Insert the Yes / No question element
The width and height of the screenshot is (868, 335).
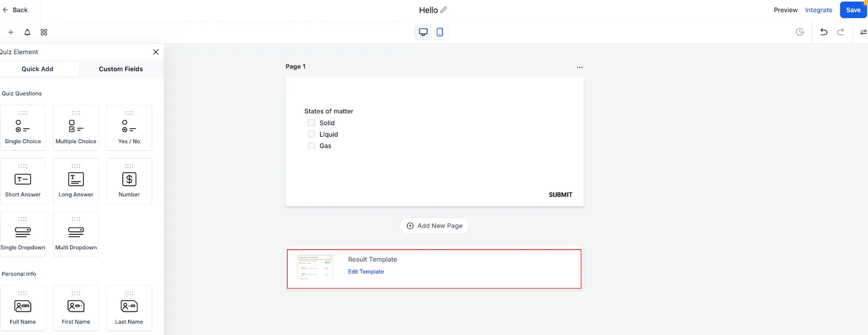[129, 128]
